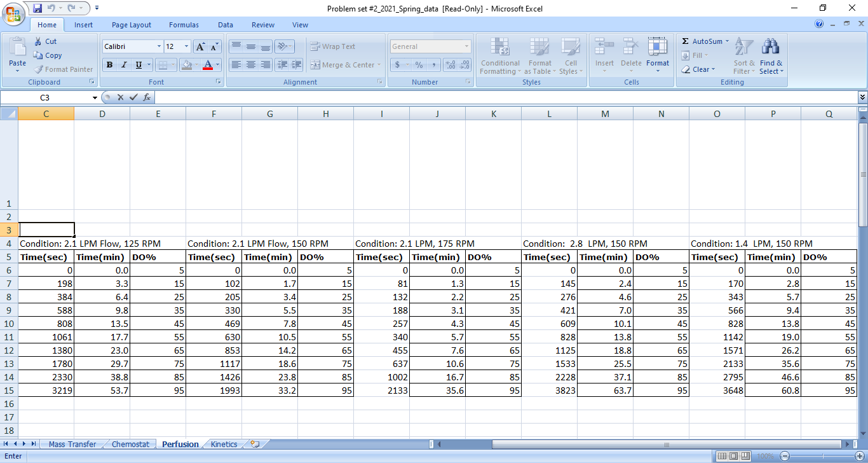Click the Sort & Filter button
The width and height of the screenshot is (868, 463).
pyautogui.click(x=743, y=56)
